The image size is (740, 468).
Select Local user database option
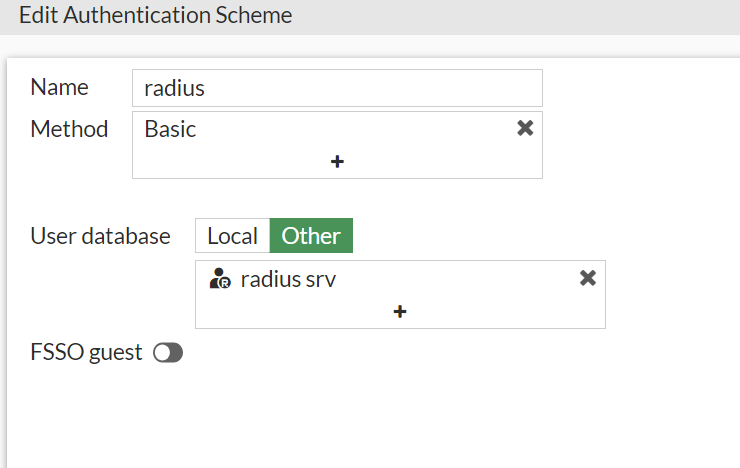232,236
